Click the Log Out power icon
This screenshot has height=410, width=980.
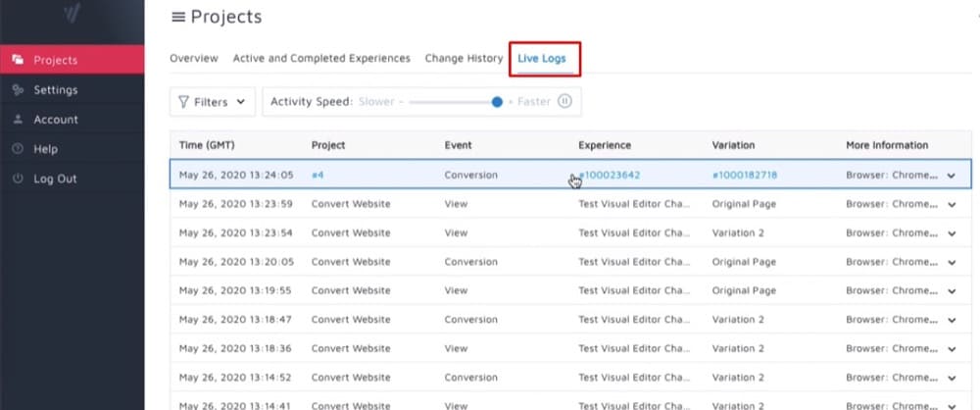coord(18,179)
